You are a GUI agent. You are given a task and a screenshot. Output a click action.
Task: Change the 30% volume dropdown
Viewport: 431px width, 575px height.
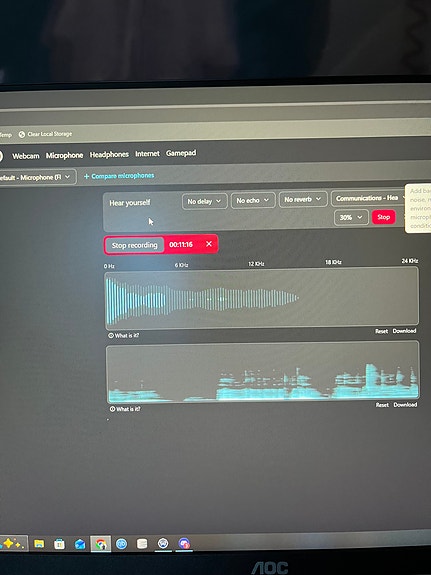click(351, 217)
